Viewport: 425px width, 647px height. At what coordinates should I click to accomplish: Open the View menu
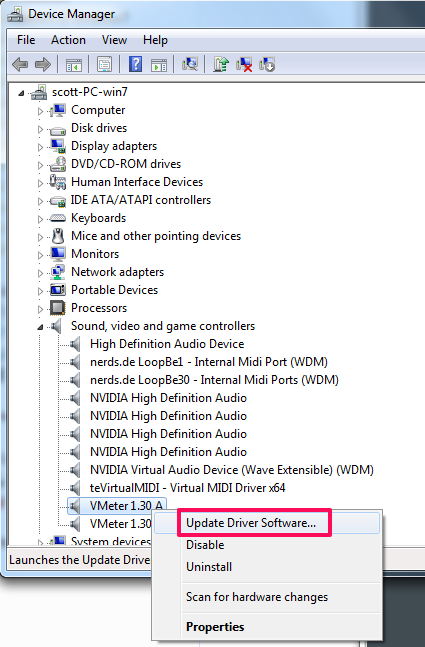coord(114,40)
